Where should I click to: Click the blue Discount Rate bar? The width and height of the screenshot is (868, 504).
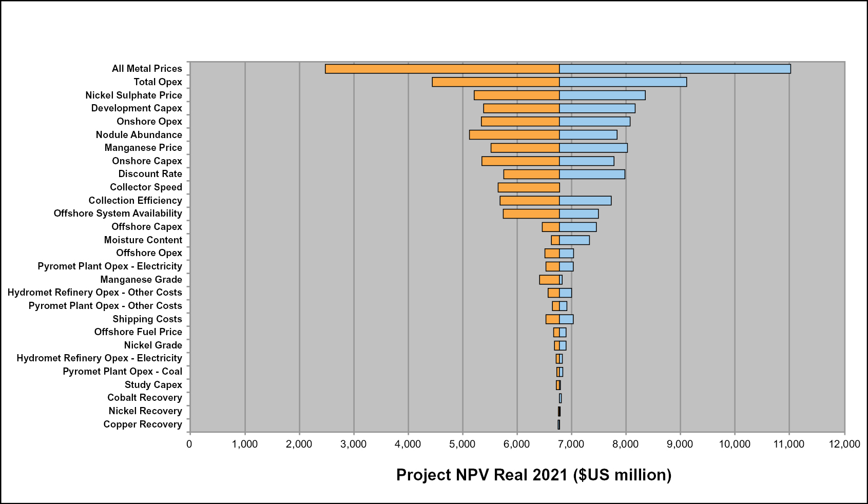point(592,175)
